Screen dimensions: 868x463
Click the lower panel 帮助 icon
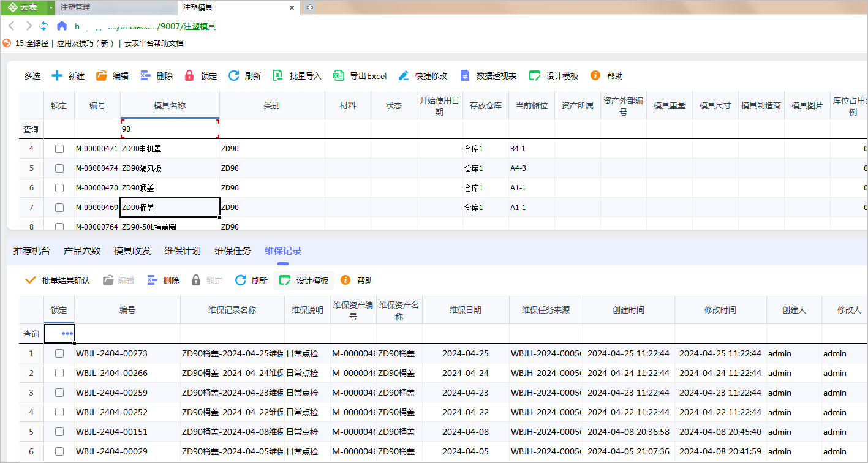[345, 280]
